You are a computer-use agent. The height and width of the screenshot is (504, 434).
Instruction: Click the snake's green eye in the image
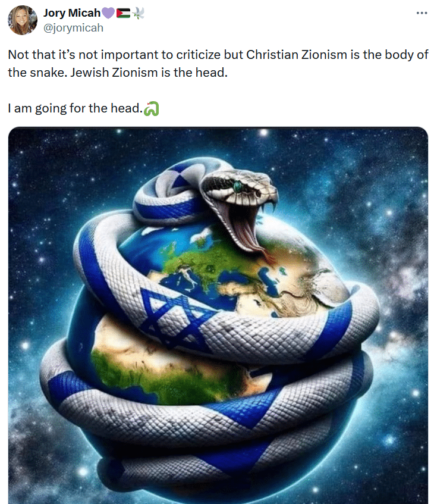click(x=237, y=186)
